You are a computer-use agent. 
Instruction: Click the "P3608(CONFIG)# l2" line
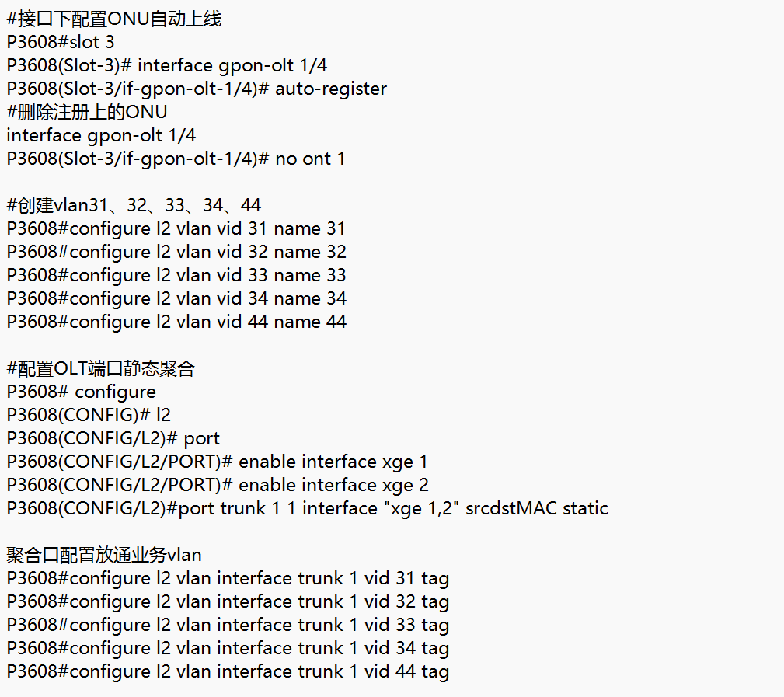pyautogui.click(x=88, y=415)
